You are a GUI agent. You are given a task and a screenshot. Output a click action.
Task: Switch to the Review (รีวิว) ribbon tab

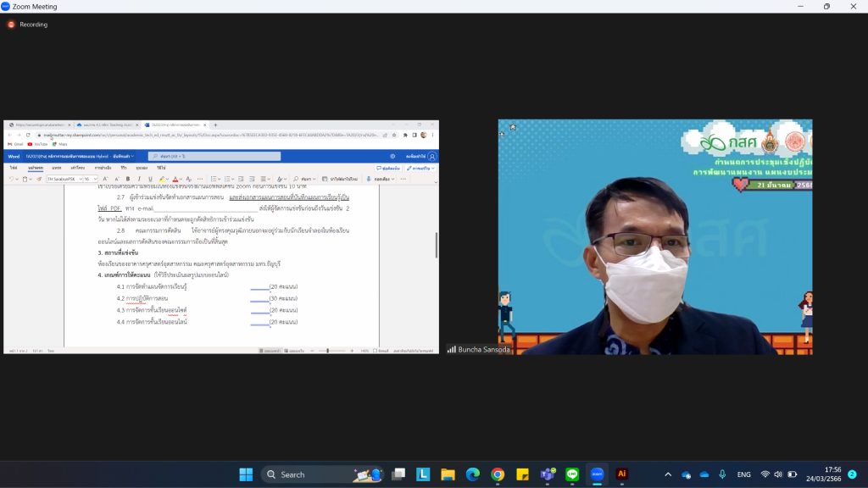click(124, 168)
